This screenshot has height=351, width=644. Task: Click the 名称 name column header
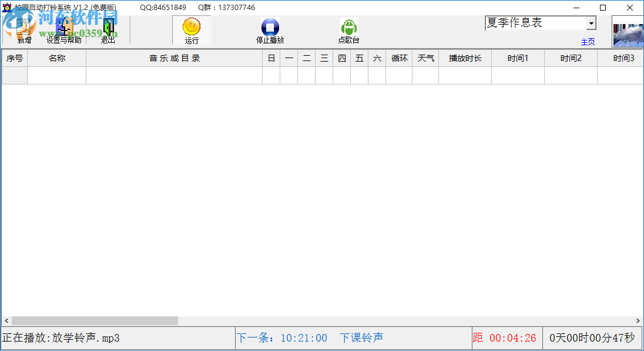pyautogui.click(x=56, y=58)
